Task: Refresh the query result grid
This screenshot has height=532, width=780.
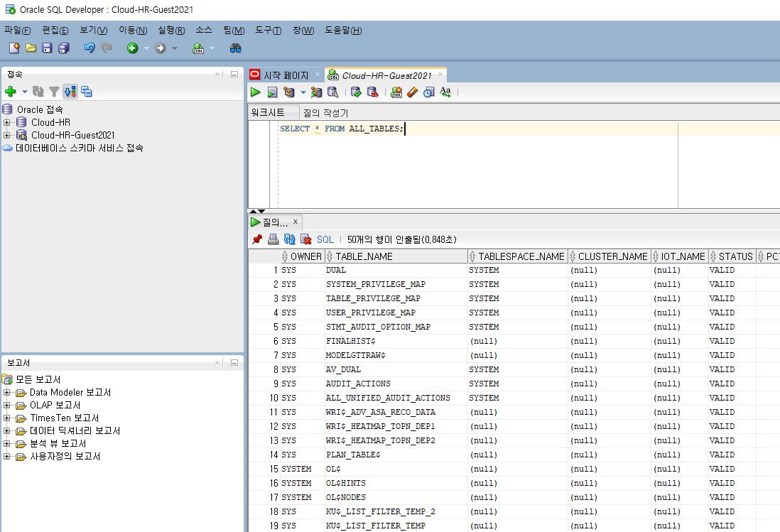Action: (x=290, y=239)
